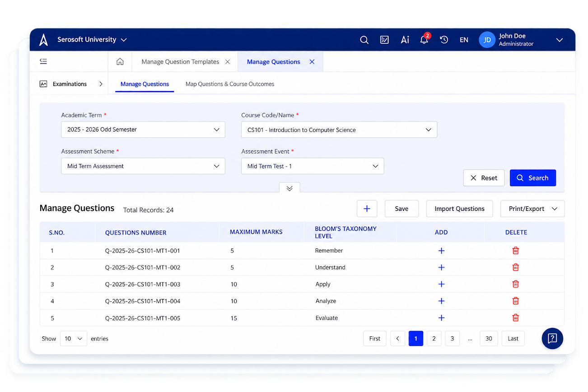Open Assessment Scheme dropdown
Screen dimensions: 588x392
[143, 166]
